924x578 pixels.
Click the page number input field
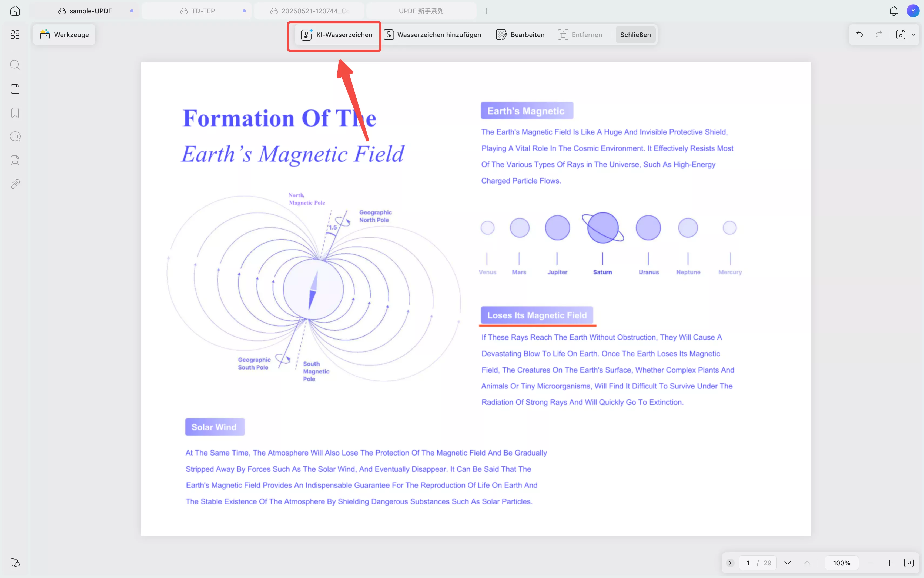coord(748,563)
